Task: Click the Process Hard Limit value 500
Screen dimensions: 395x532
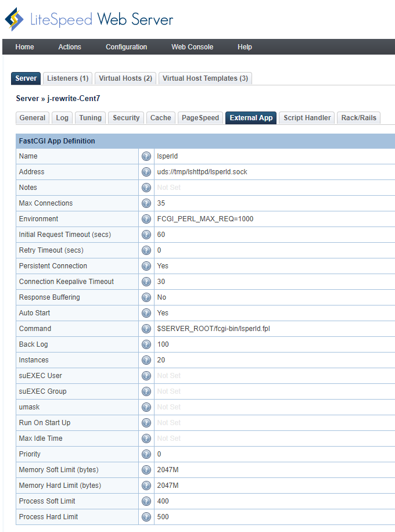Action: 163,517
